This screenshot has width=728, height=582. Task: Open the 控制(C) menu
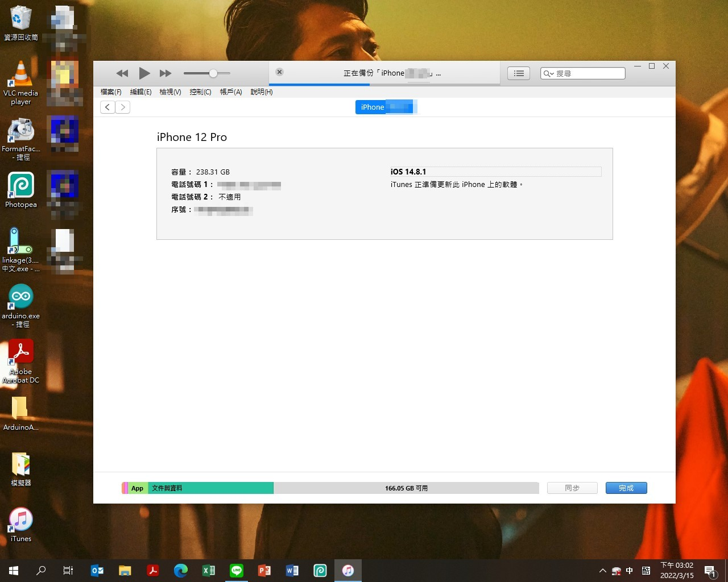200,92
